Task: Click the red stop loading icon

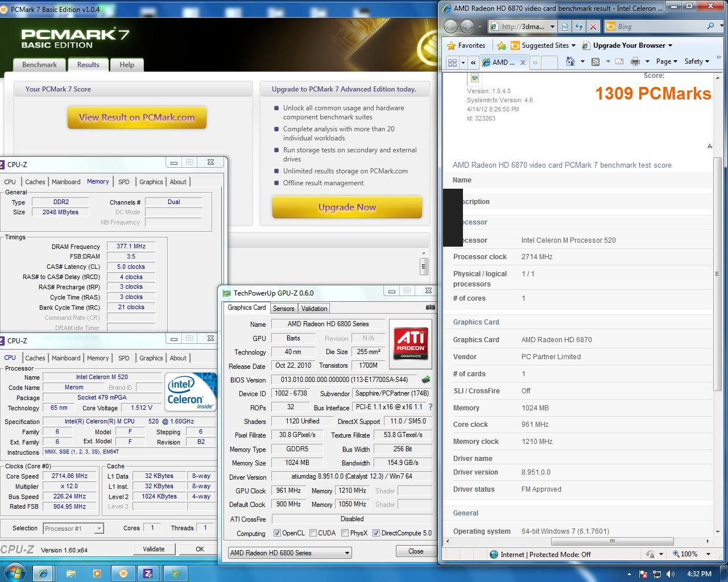Action: click(593, 27)
